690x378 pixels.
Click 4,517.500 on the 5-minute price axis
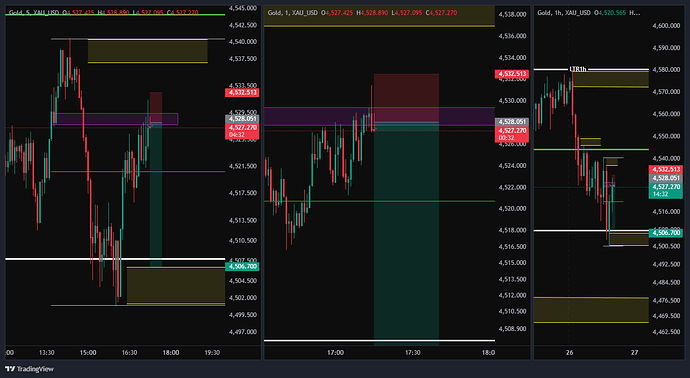click(x=243, y=193)
